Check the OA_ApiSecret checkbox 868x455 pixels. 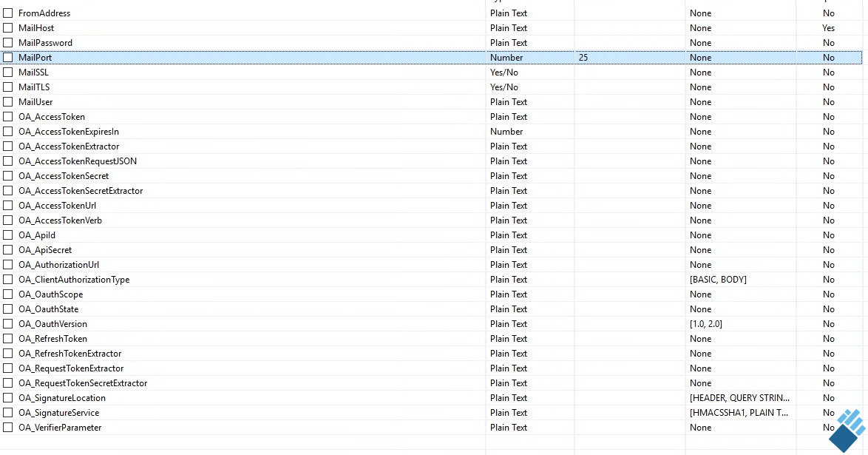(x=7, y=250)
